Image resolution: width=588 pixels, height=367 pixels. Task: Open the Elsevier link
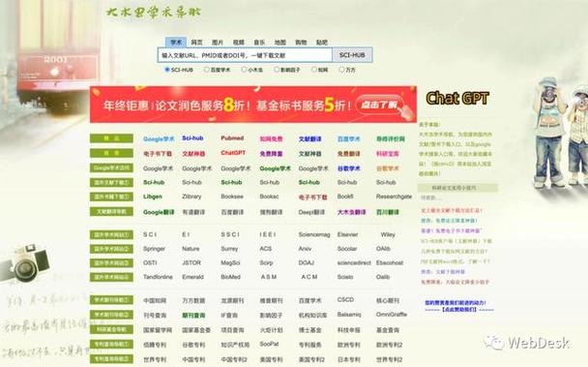tap(347, 234)
